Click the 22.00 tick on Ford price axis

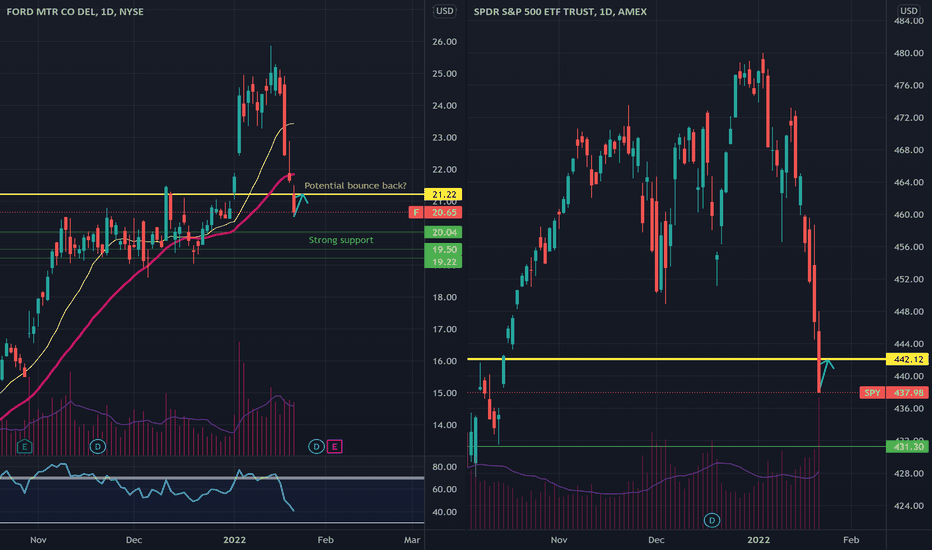pos(445,169)
